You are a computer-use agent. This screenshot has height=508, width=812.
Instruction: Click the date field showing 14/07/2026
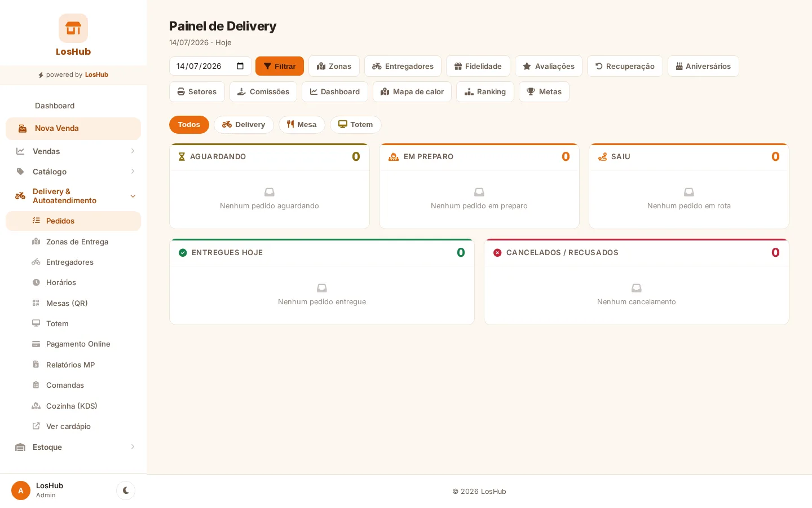(210, 66)
